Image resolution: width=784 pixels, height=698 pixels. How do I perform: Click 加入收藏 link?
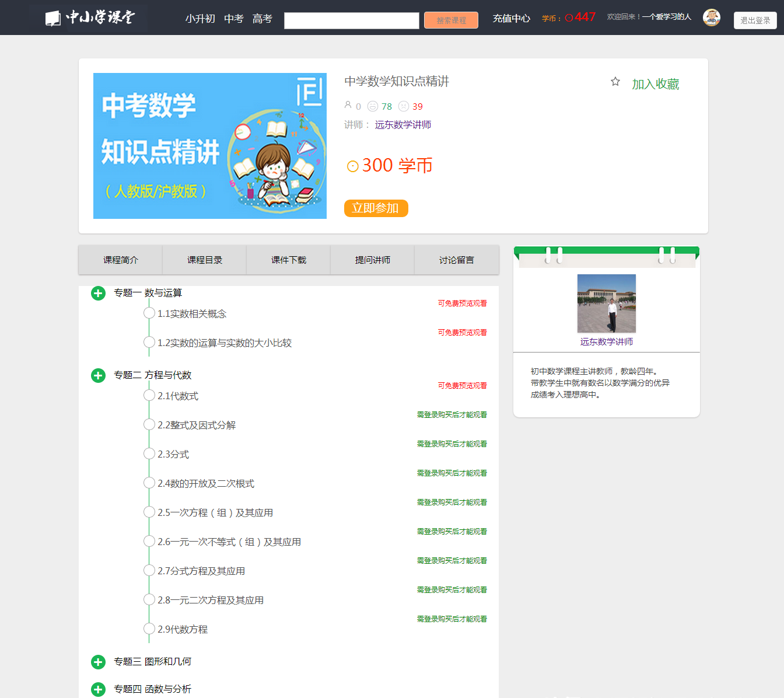[x=656, y=84]
